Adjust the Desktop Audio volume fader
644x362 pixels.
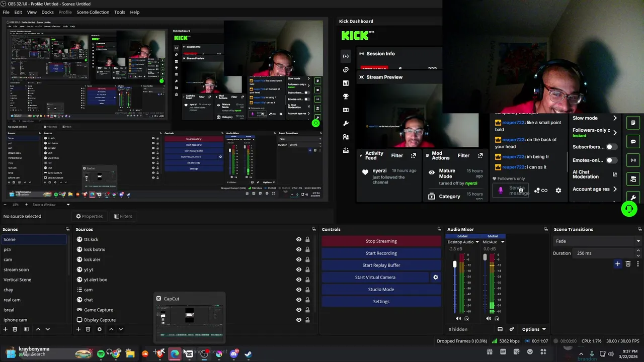(x=455, y=264)
